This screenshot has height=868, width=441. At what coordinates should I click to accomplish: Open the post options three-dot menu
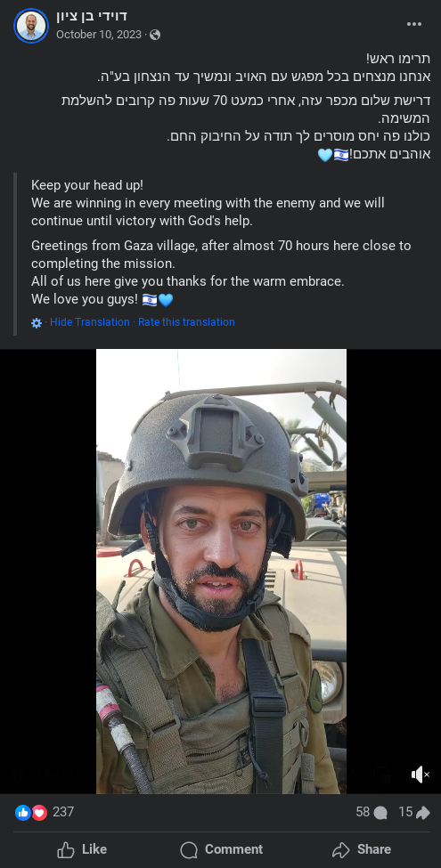pos(414,24)
